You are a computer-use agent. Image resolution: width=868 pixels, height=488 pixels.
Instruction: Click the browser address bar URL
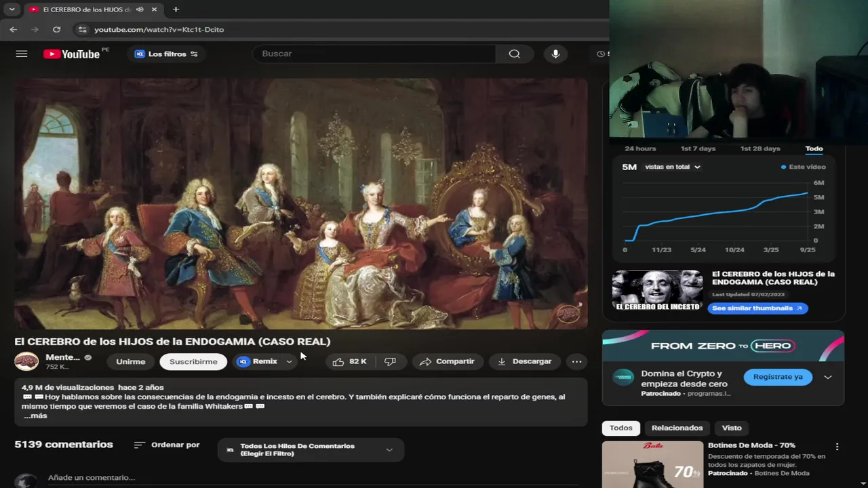159,29
